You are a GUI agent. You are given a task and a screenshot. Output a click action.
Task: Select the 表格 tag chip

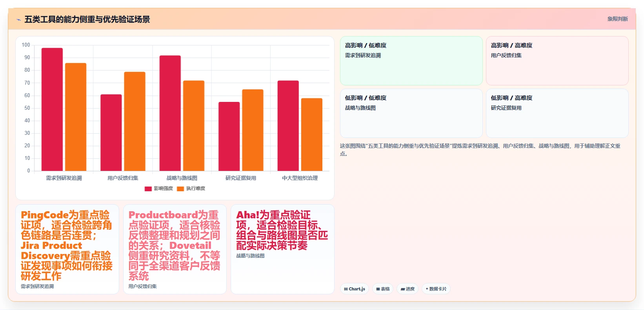[x=383, y=289]
